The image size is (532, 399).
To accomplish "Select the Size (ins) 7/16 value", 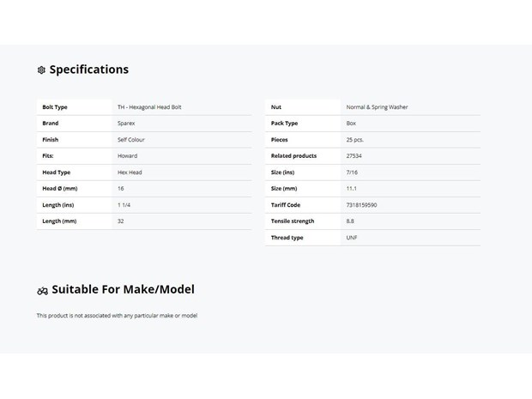I will (352, 172).
